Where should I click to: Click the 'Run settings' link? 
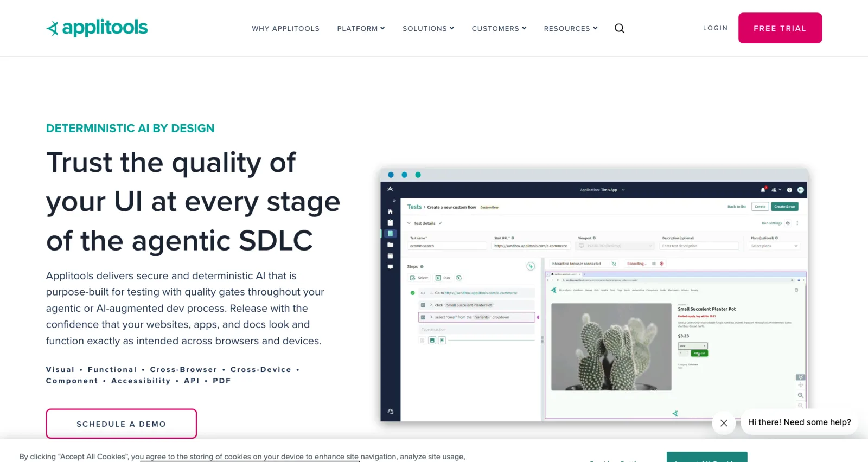771,223
